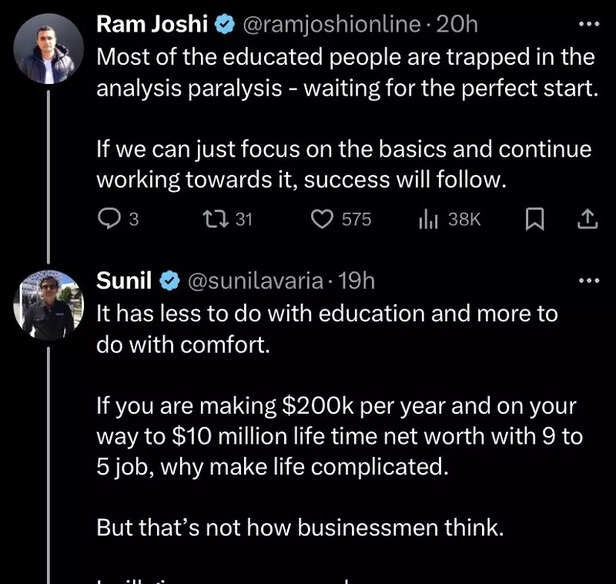The height and width of the screenshot is (584, 616).
Task: Open more options on Sunil's reply
Action: 591,281
